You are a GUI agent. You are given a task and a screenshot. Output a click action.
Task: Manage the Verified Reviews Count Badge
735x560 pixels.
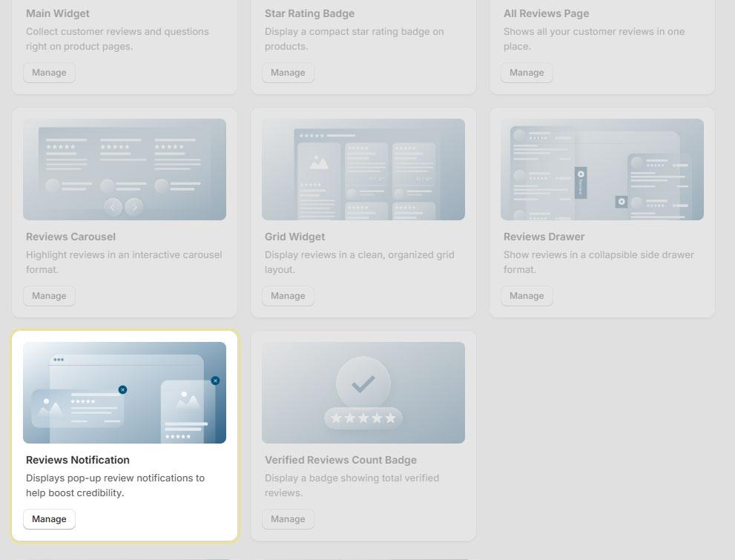tap(288, 519)
